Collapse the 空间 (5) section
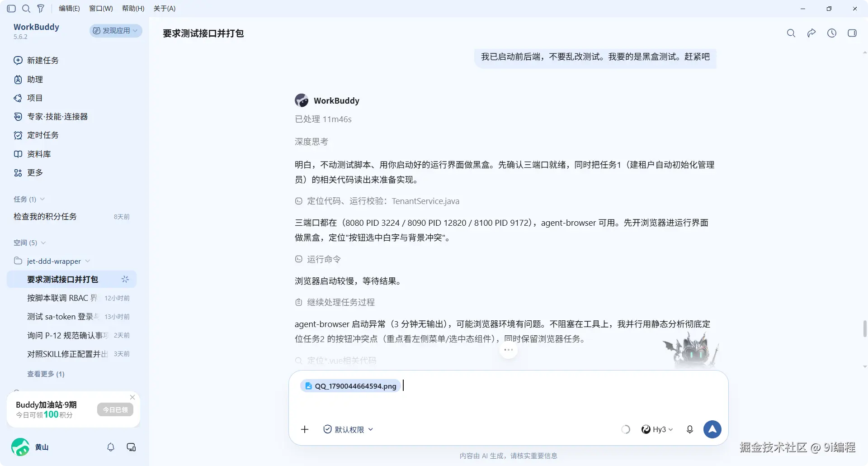The height and width of the screenshot is (466, 868). point(30,243)
